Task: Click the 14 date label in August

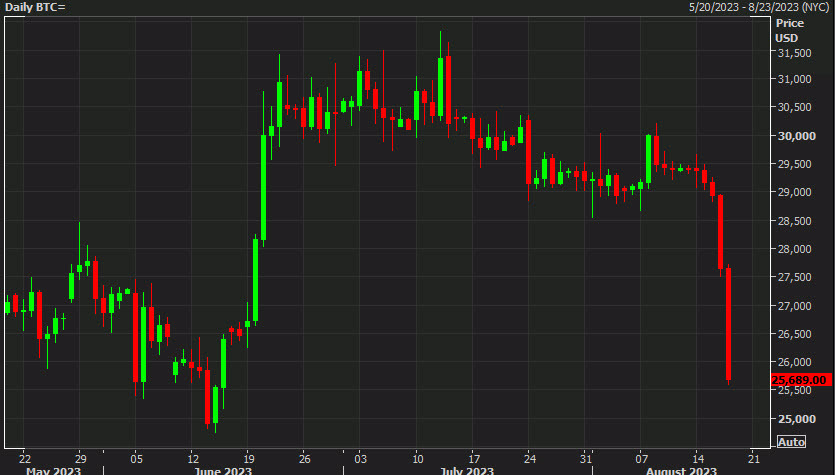Action: pos(698,459)
